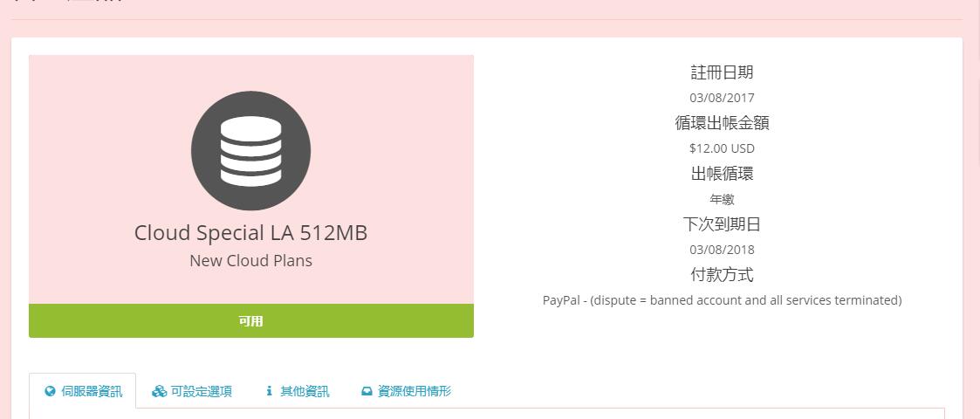Click the cubes icon beside 可設定選項
This screenshot has width=980, height=419.
(159, 391)
